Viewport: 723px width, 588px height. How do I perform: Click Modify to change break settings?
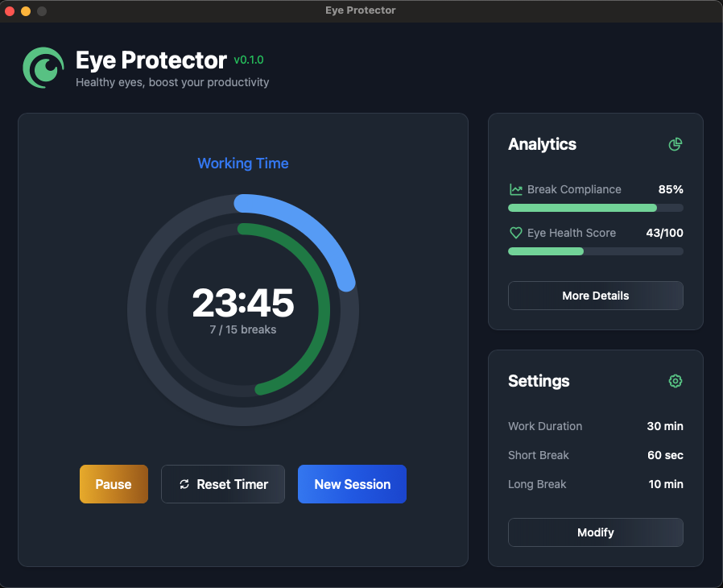pos(595,532)
